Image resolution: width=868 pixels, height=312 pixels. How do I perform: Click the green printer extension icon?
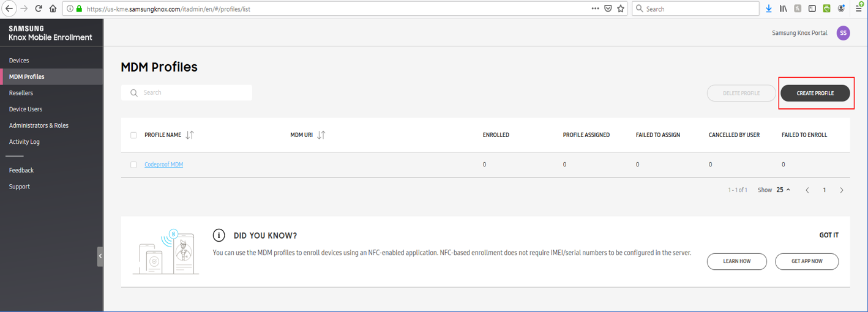pos(827,9)
